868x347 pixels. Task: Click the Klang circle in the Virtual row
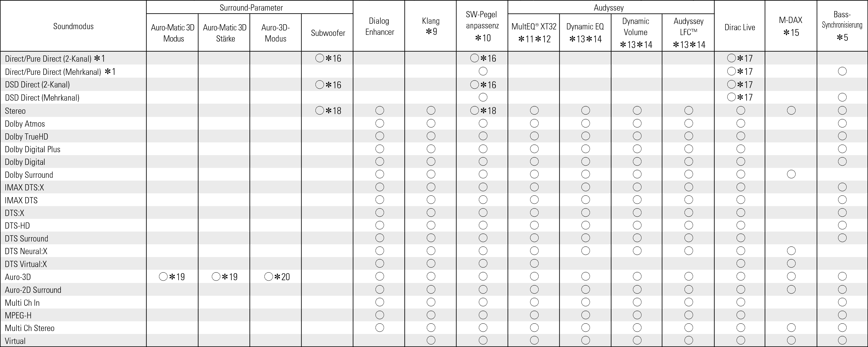(x=431, y=340)
